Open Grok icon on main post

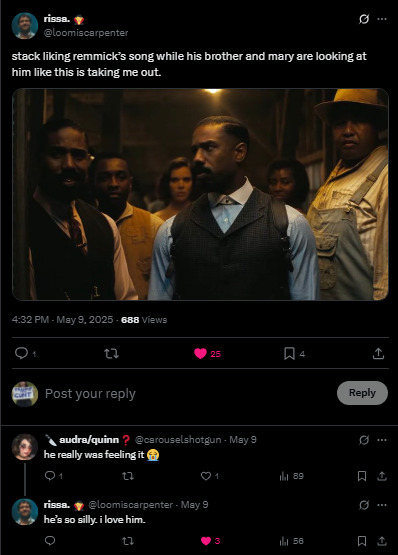[x=364, y=19]
